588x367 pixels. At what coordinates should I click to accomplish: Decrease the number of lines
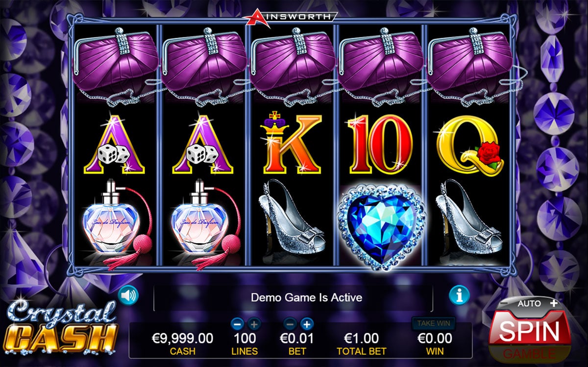tap(237, 323)
